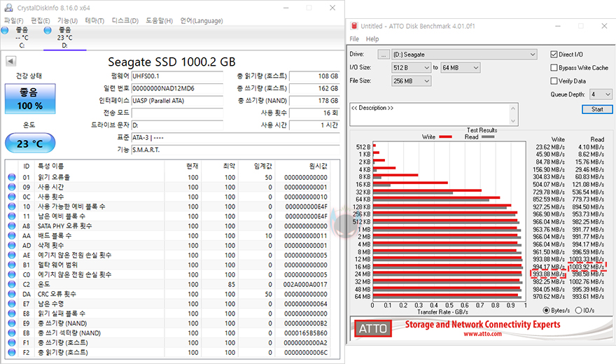This screenshot has height=364, width=616.
Task: Click status orb for attribute AA
Action: 12,236
